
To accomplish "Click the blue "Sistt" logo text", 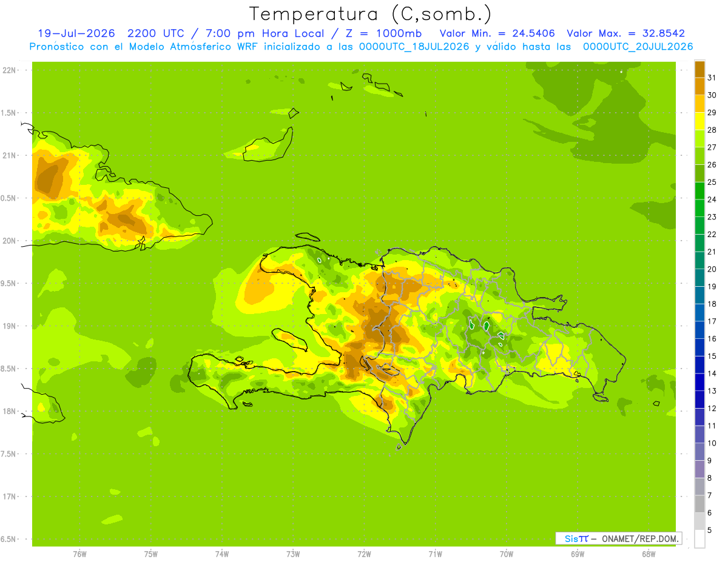I will (576, 538).
